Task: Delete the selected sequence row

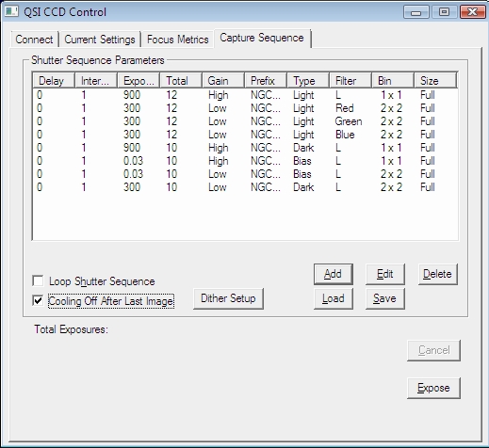Action: coord(437,274)
